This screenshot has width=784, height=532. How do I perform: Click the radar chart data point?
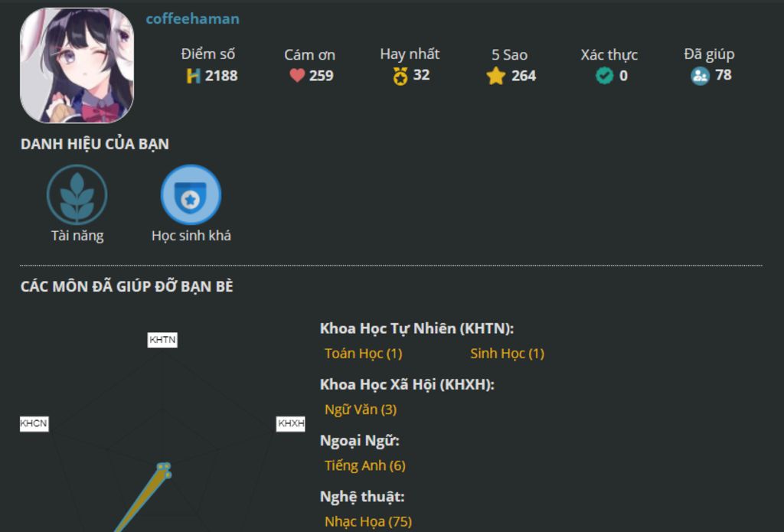[162, 467]
